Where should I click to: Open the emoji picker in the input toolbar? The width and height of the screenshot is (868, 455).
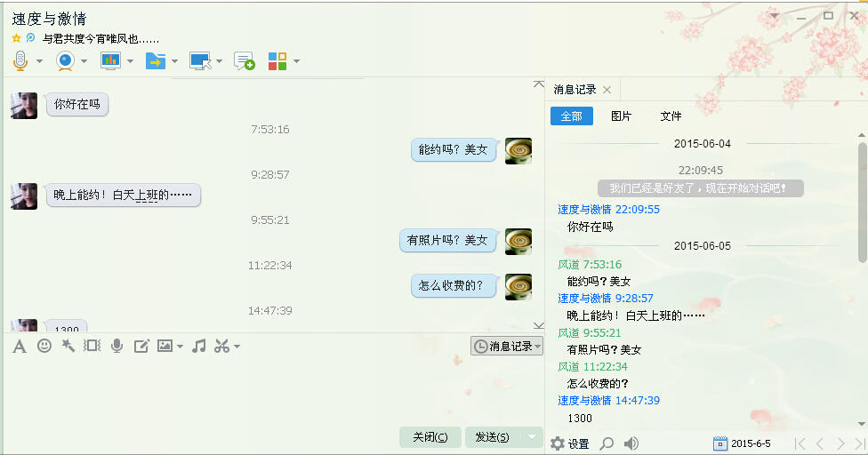pyautogui.click(x=44, y=346)
